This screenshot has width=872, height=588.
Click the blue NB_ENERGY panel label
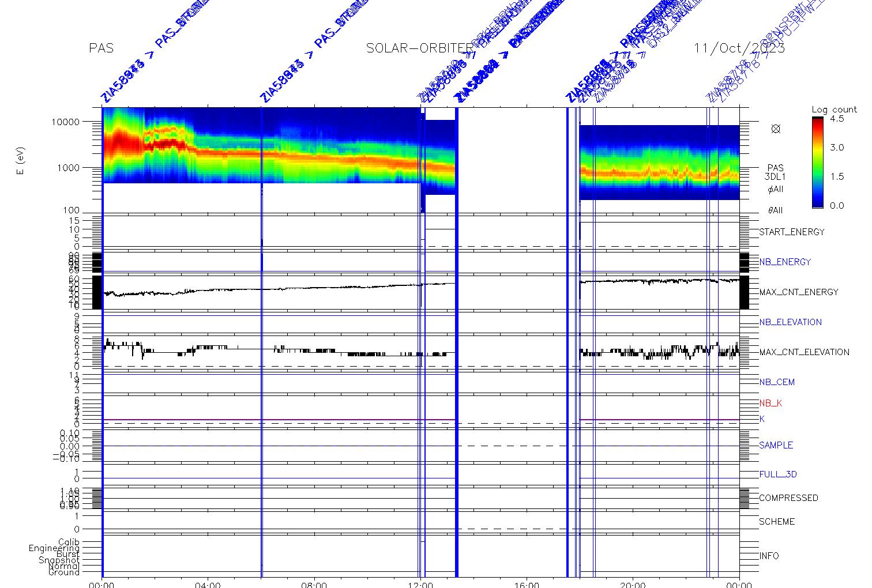tap(785, 262)
